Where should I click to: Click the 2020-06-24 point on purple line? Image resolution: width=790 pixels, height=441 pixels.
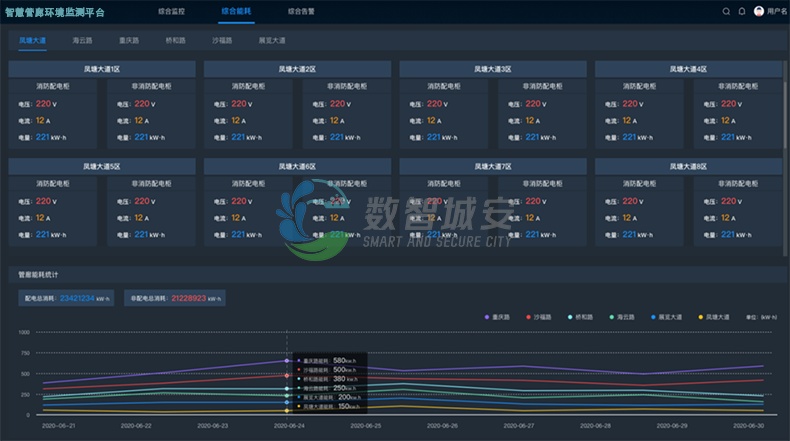point(287,361)
